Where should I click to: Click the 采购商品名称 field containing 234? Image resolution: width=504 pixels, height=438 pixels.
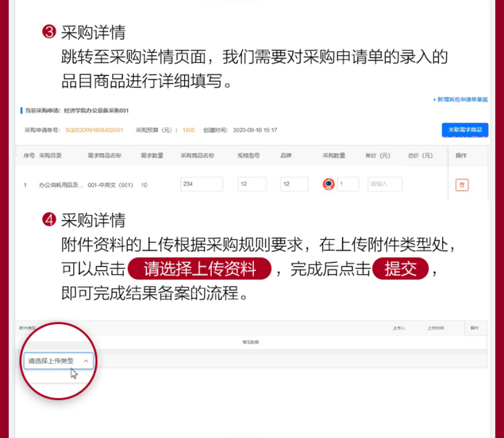click(201, 184)
